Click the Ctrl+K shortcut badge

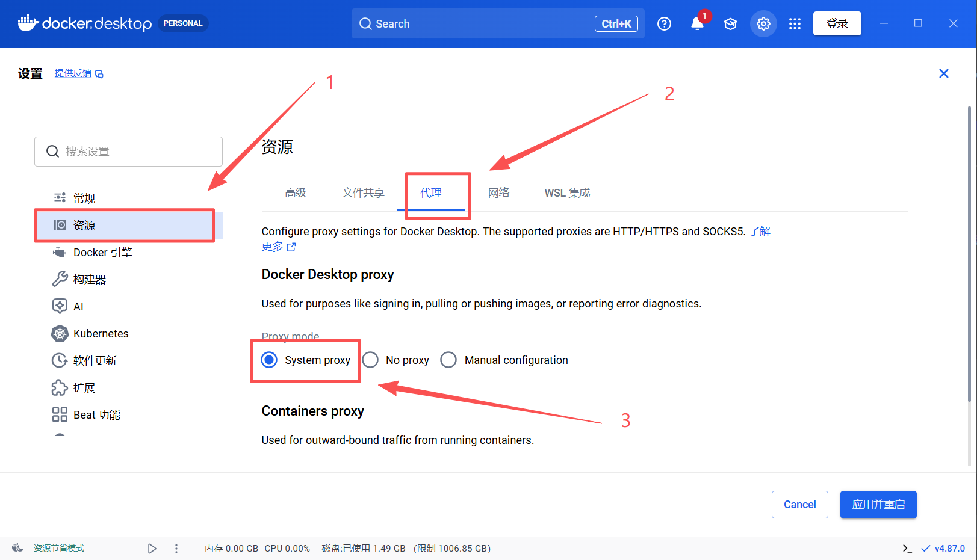(x=616, y=23)
